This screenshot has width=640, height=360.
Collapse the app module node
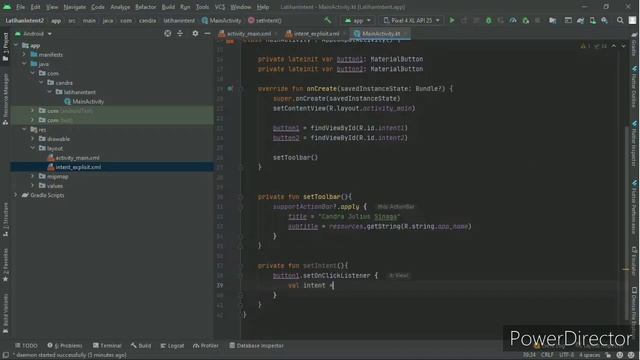pyautogui.click(x=16, y=45)
